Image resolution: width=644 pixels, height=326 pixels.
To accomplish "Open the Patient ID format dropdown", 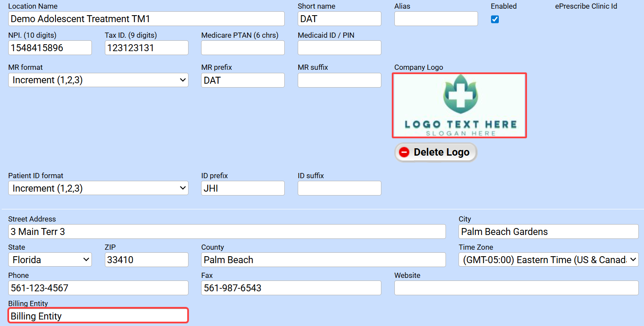I will pyautogui.click(x=98, y=189).
